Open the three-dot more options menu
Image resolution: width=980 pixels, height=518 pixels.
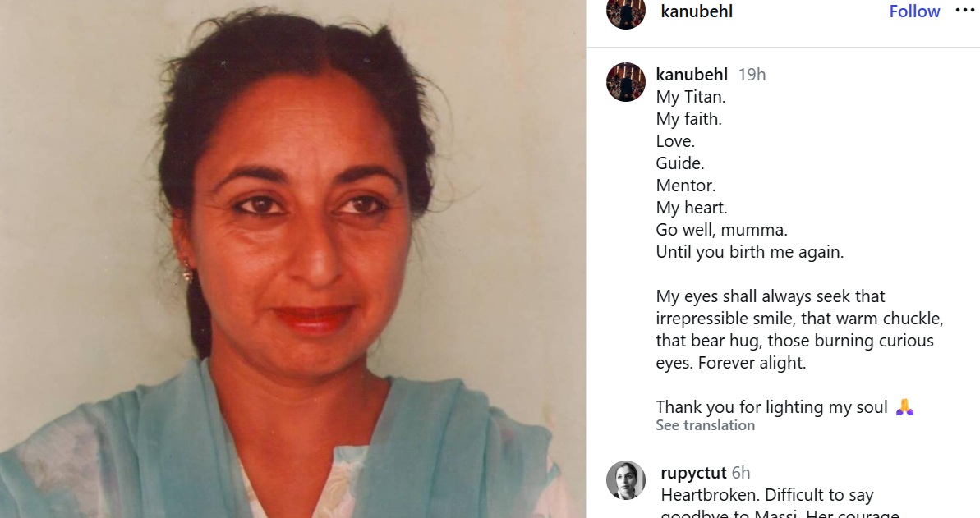965,10
